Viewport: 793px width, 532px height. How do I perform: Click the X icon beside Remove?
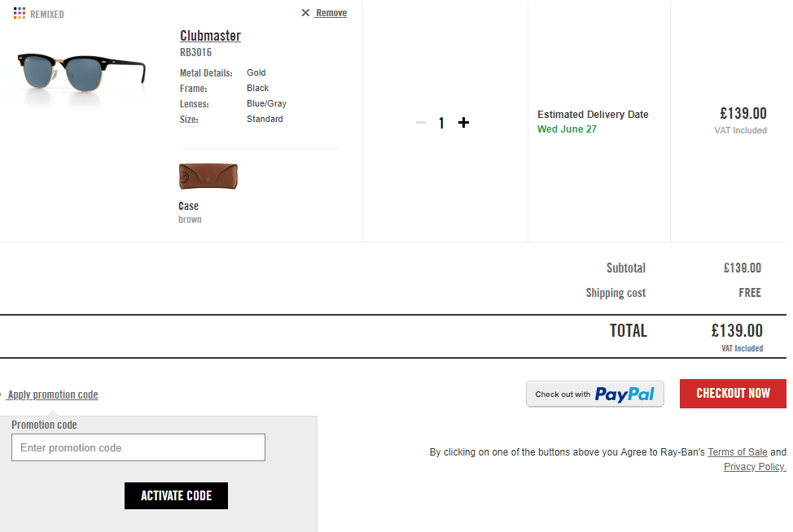[x=305, y=13]
